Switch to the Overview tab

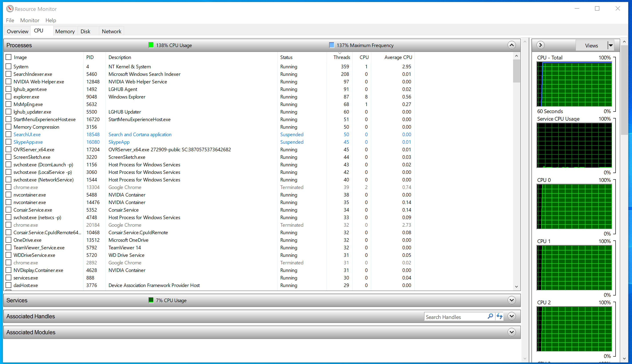pos(18,31)
